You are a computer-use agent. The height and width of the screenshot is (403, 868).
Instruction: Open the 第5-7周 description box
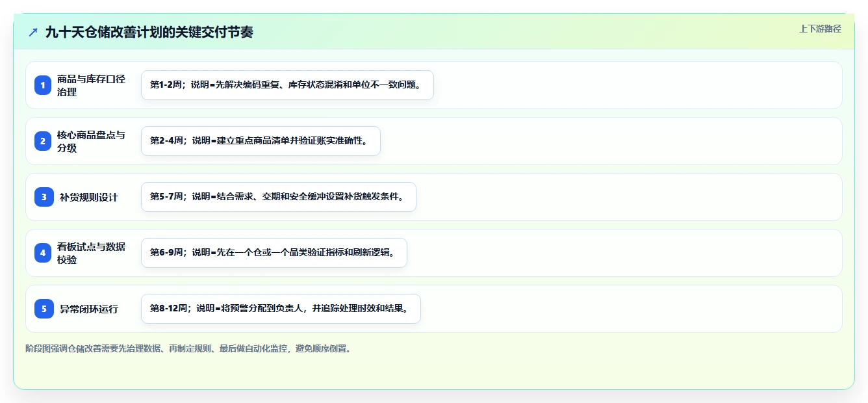(x=278, y=197)
